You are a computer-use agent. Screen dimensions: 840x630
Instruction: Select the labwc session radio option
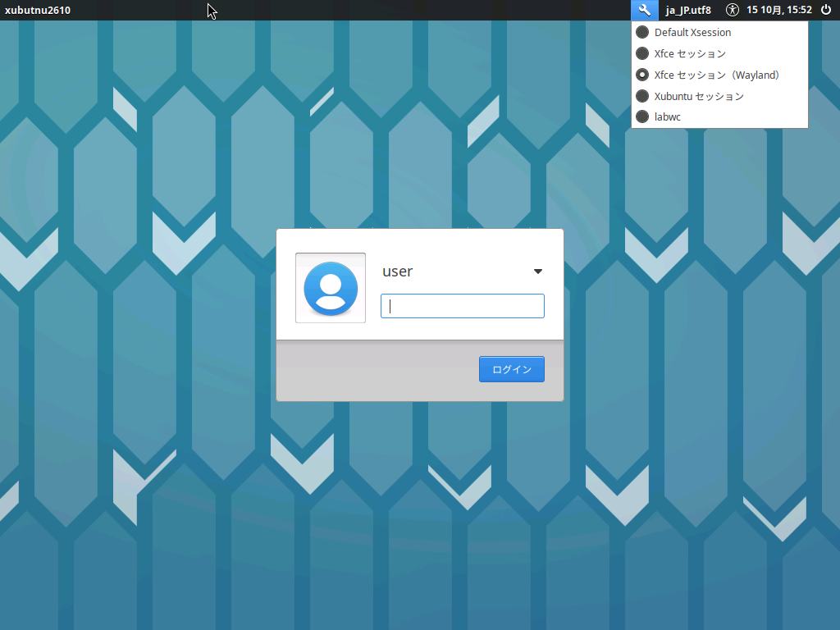(719, 116)
